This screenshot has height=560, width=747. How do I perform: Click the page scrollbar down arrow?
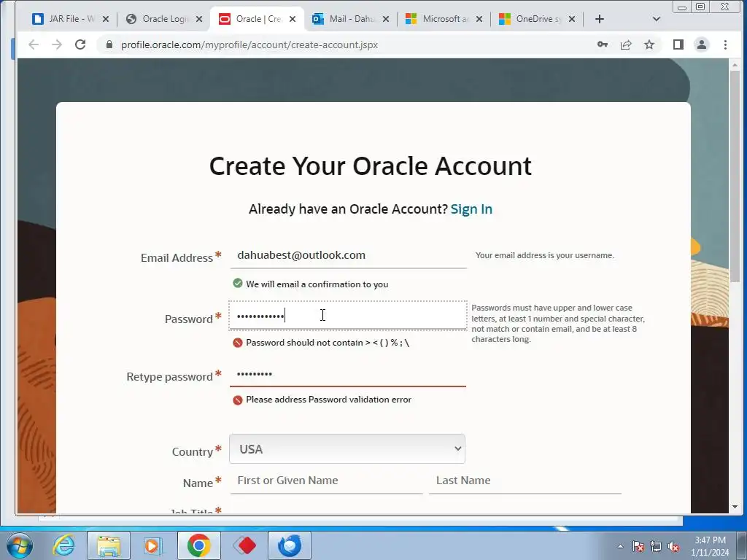735,507
